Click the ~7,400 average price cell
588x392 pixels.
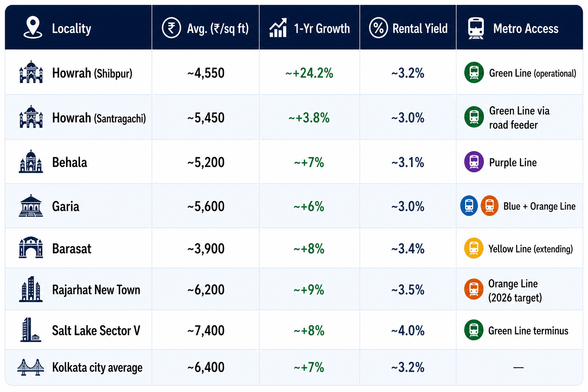click(206, 330)
